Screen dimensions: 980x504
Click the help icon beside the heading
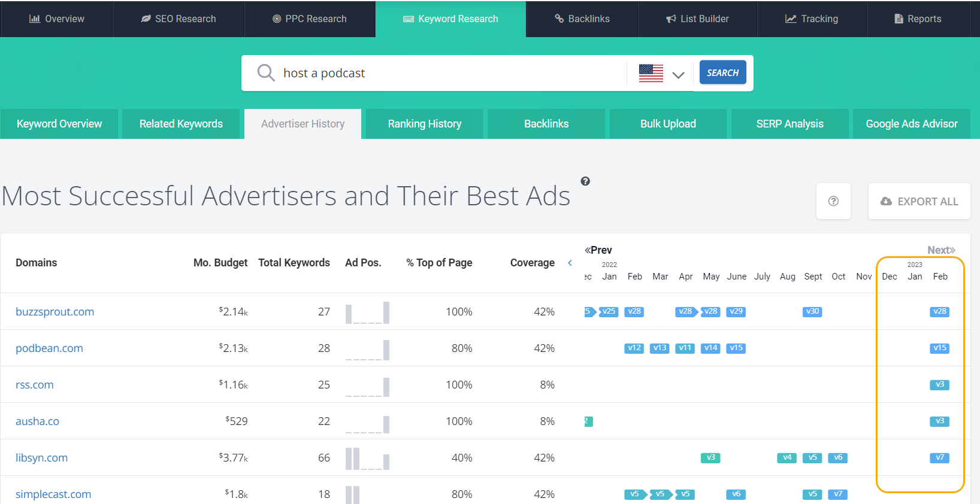pyautogui.click(x=585, y=181)
